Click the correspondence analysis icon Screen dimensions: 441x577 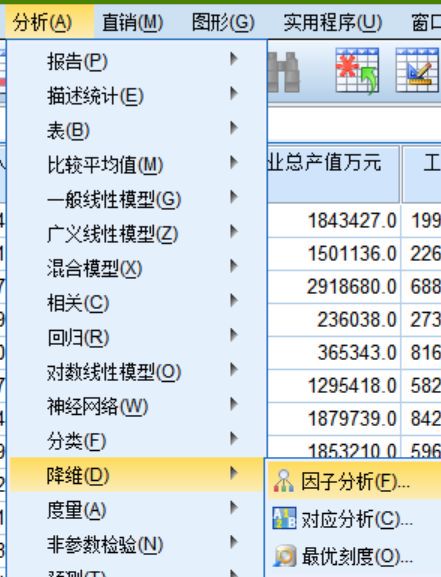(x=284, y=518)
